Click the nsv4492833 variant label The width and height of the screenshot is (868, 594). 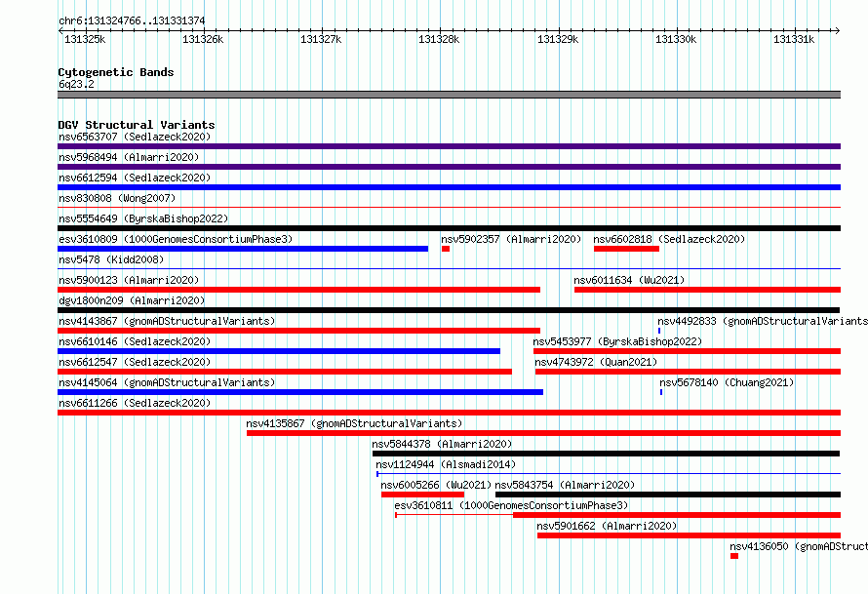pyautogui.click(x=763, y=321)
